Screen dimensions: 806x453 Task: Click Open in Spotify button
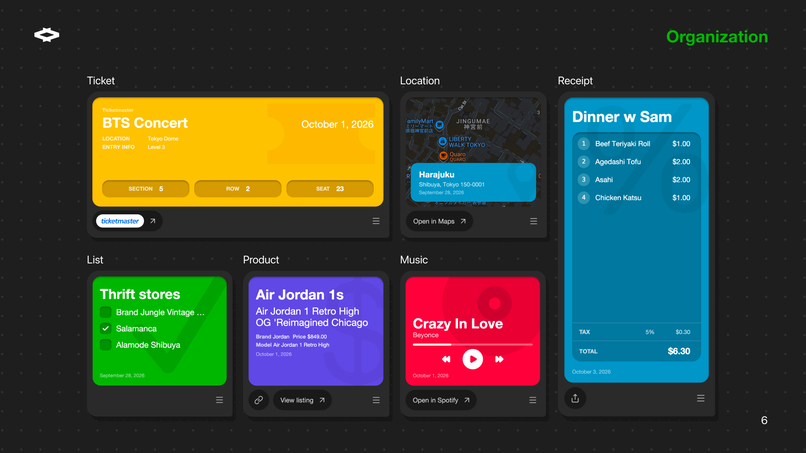441,400
